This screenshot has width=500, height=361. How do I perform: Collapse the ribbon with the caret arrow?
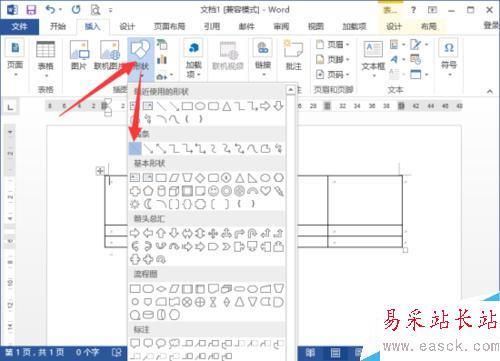pyautogui.click(x=490, y=91)
